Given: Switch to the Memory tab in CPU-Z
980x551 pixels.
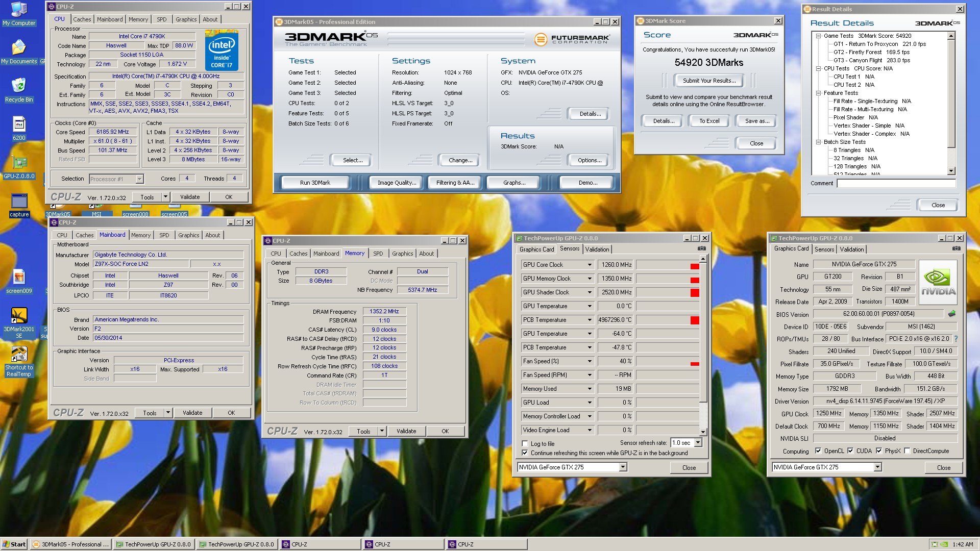Looking at the screenshot, I should coord(139,19).
